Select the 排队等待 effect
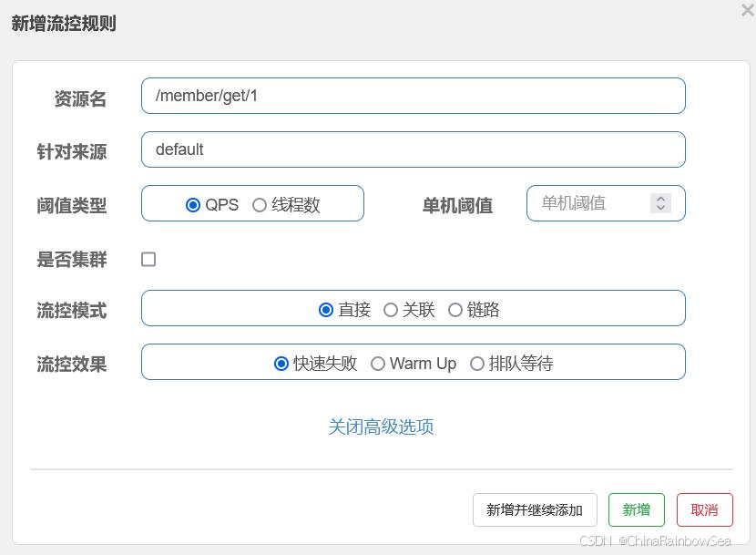 click(477, 364)
